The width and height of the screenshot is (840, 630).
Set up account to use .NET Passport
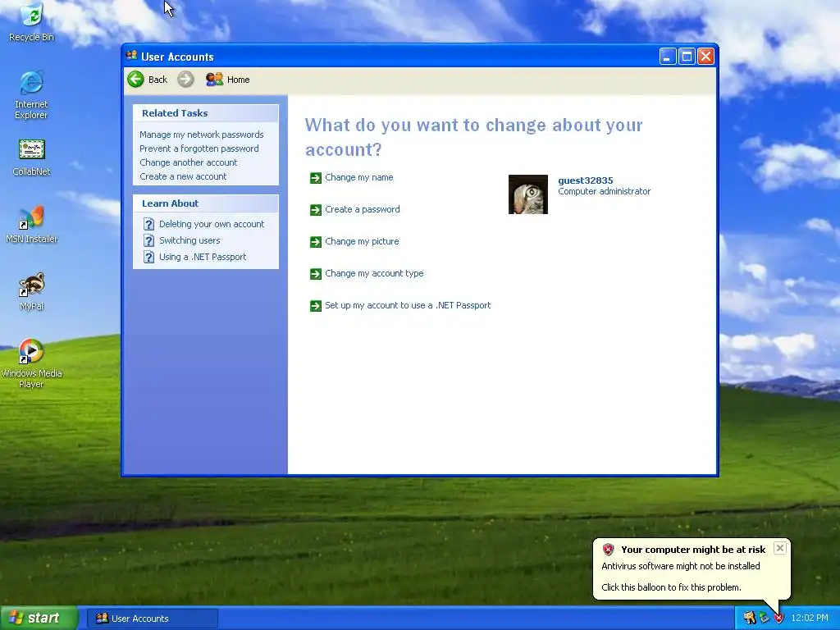click(x=408, y=305)
